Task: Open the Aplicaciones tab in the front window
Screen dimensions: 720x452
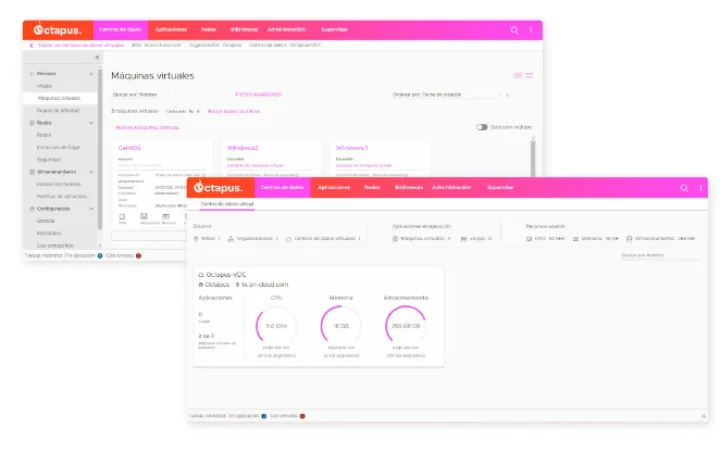Action: [333, 188]
